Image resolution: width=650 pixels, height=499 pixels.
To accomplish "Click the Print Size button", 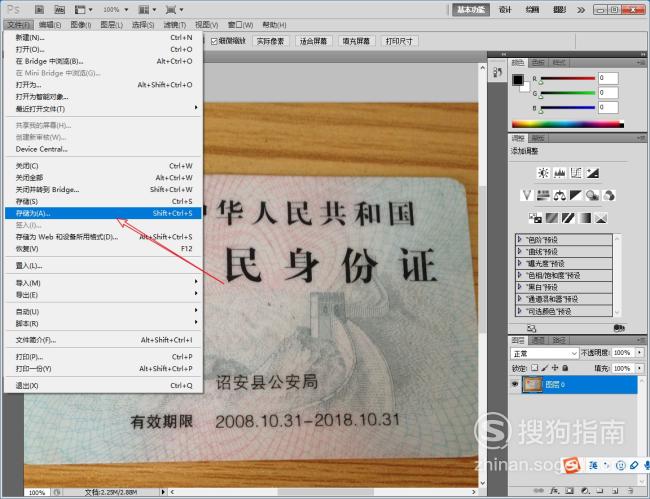I will (399, 41).
